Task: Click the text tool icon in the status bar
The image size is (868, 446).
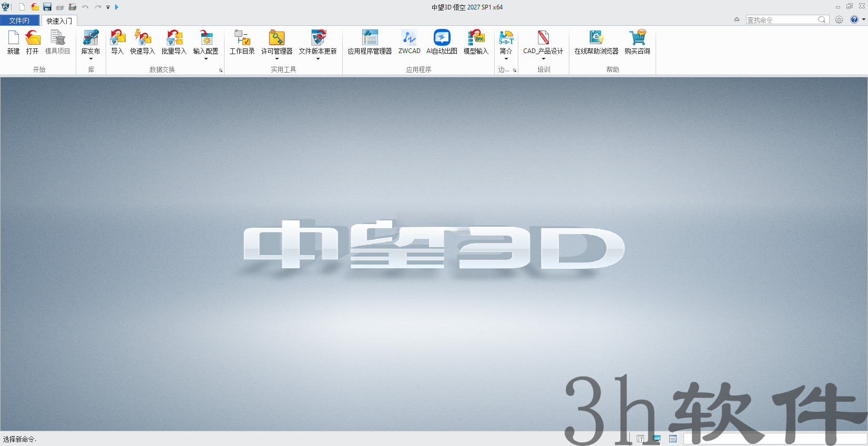Action: 640,439
